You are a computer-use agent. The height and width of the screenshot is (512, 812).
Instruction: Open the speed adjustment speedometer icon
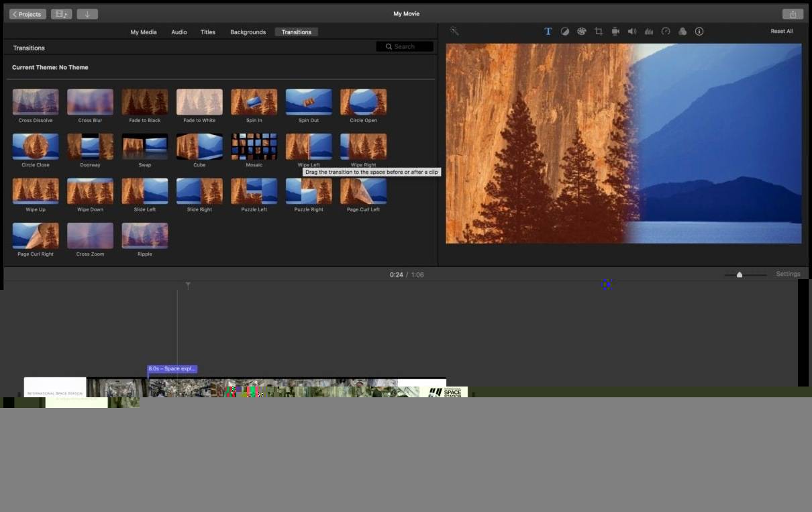pyautogui.click(x=666, y=32)
